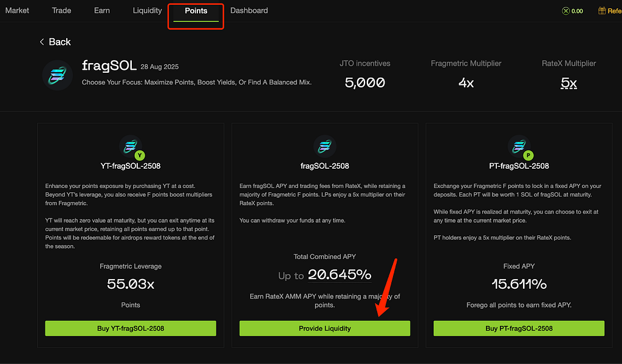The height and width of the screenshot is (364, 622).
Task: Click the Provide Liquidity button
Action: (x=325, y=328)
